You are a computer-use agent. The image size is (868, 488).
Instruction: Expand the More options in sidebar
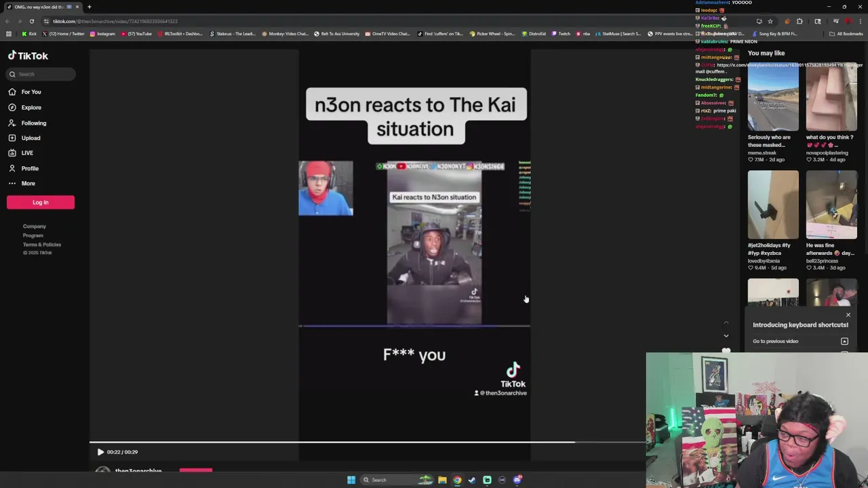pyautogui.click(x=21, y=183)
